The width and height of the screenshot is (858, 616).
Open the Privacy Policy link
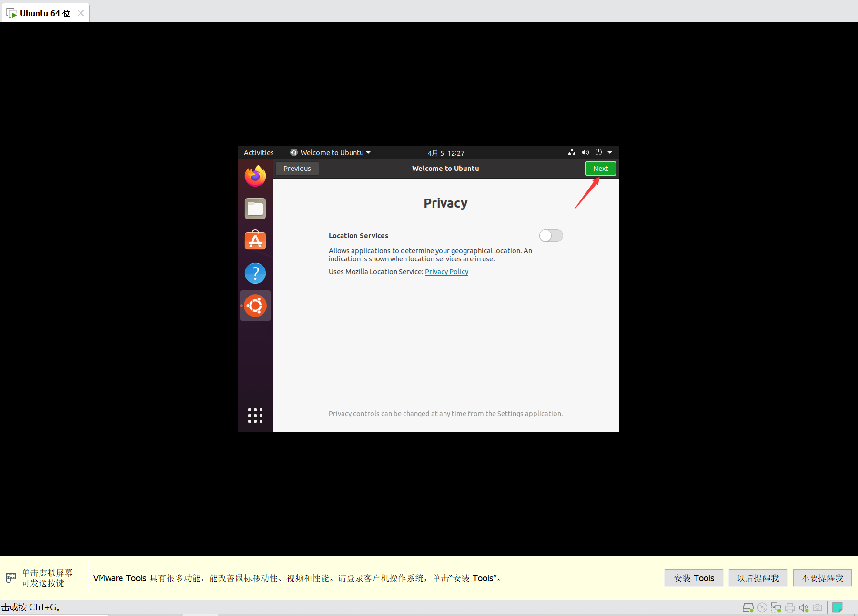pyautogui.click(x=446, y=272)
